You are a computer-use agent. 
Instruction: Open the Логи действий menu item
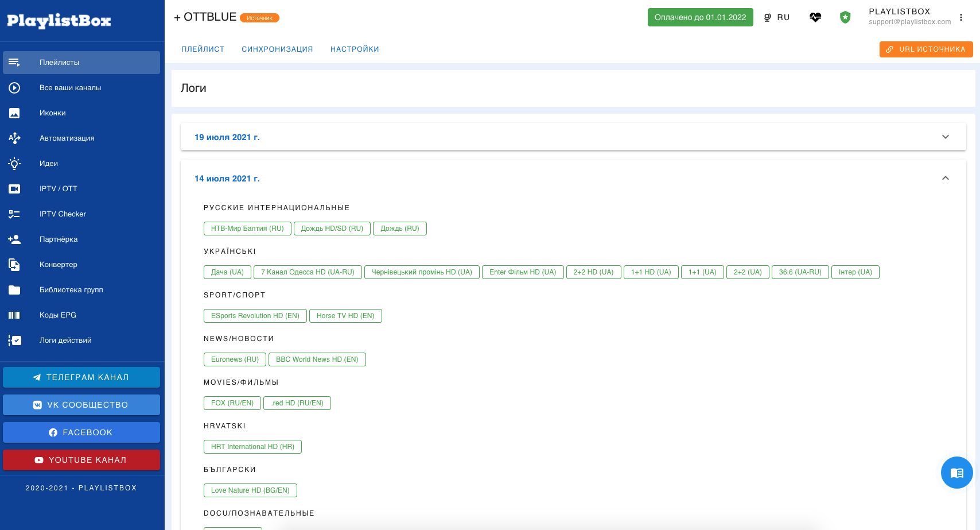[x=81, y=341]
